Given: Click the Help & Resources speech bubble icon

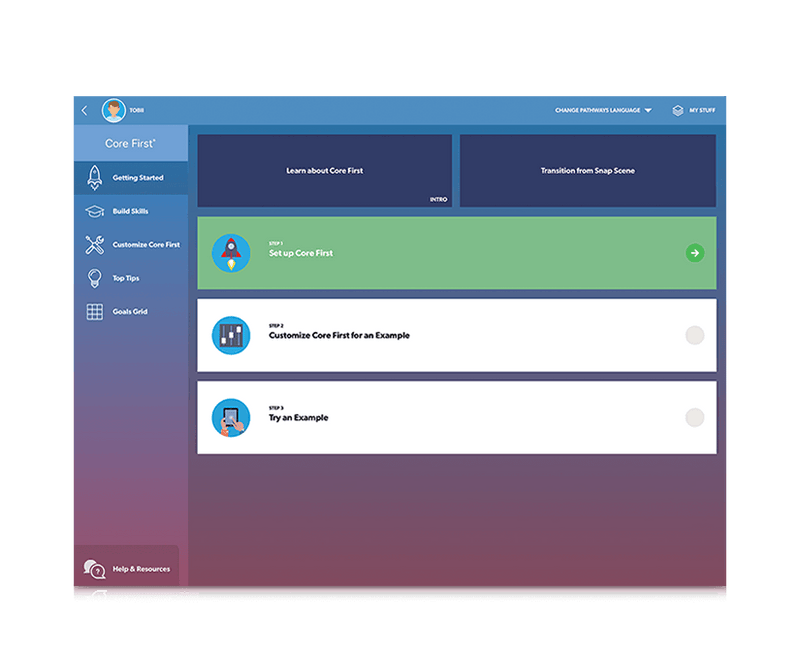Looking at the screenshot, I should [x=93, y=567].
